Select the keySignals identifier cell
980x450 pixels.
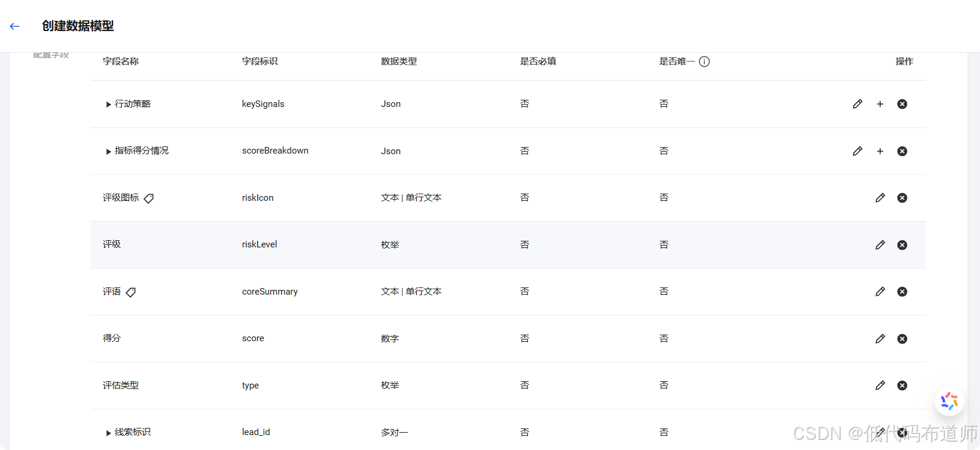point(263,104)
